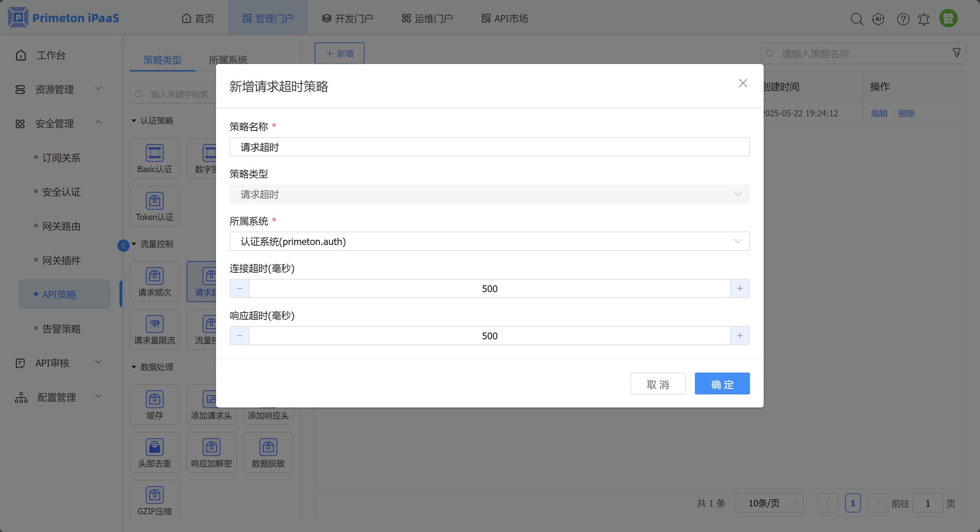Increase connection timeout with plus button
The image size is (980, 532).
[740, 289]
